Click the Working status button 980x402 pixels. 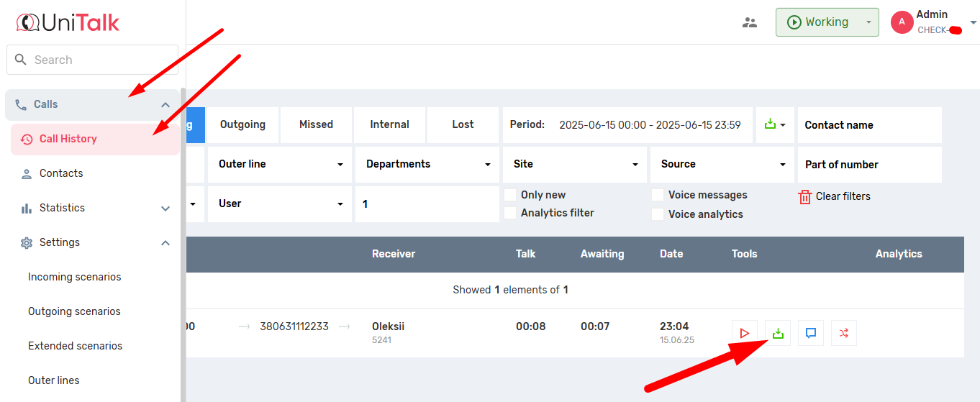click(819, 22)
